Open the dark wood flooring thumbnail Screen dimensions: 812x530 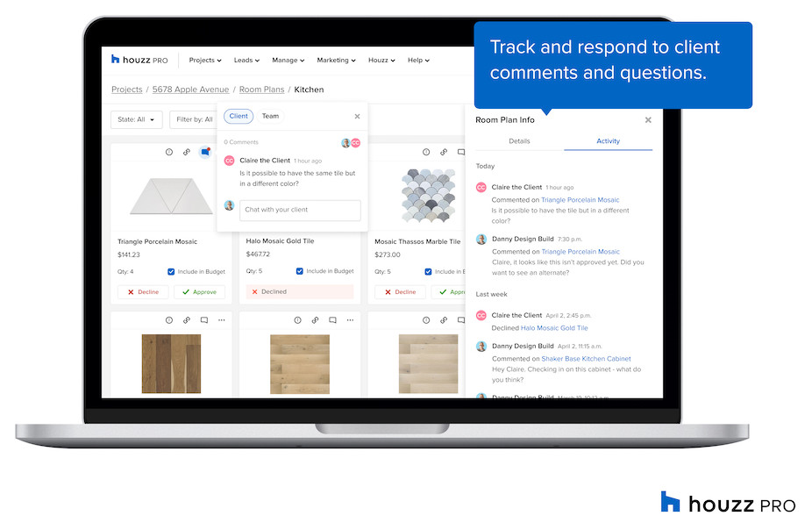pyautogui.click(x=171, y=363)
